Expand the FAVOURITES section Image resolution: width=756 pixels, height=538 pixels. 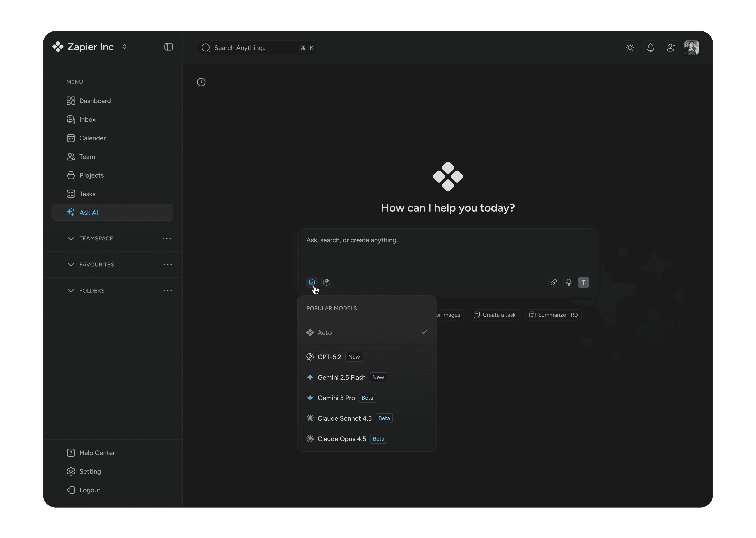71,264
